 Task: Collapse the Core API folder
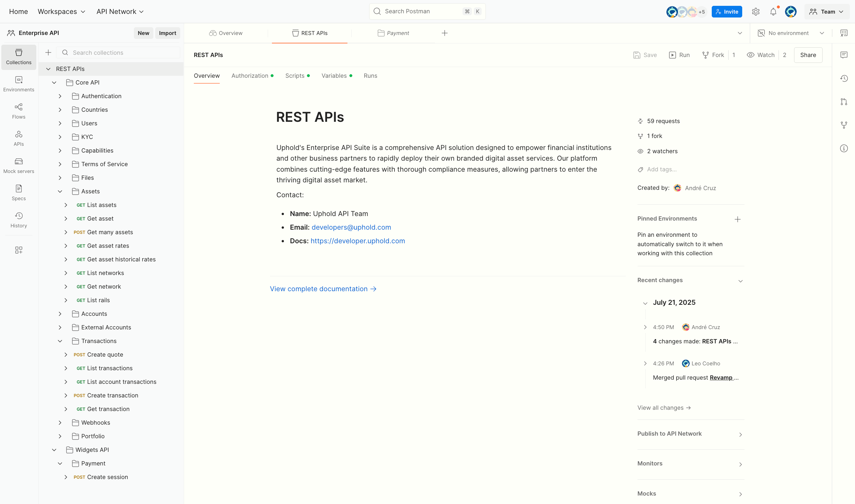coord(54,83)
